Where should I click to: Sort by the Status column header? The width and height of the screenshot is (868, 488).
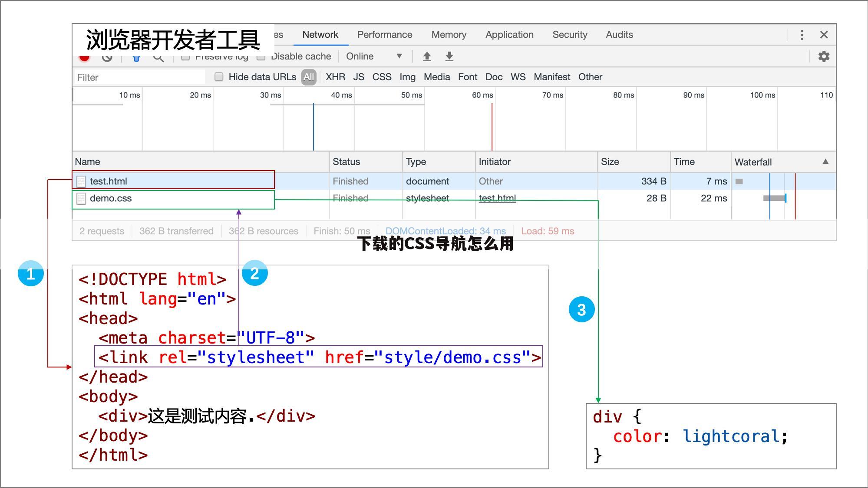366,162
